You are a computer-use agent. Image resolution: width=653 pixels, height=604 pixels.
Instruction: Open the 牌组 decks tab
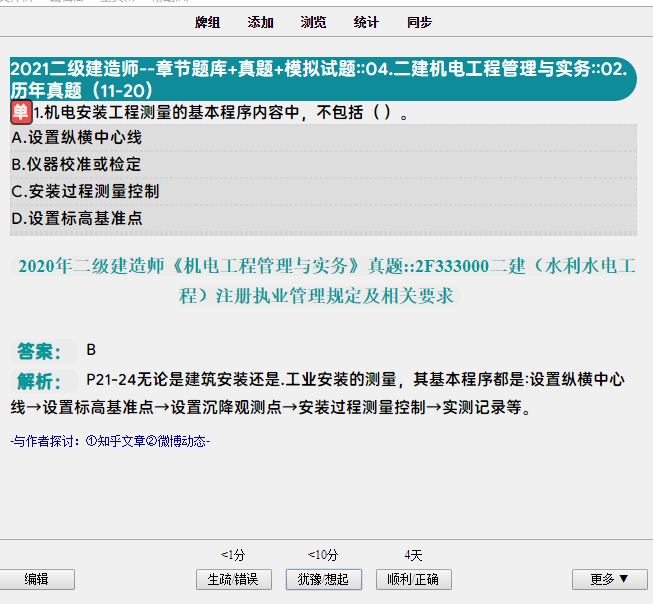pyautogui.click(x=207, y=22)
